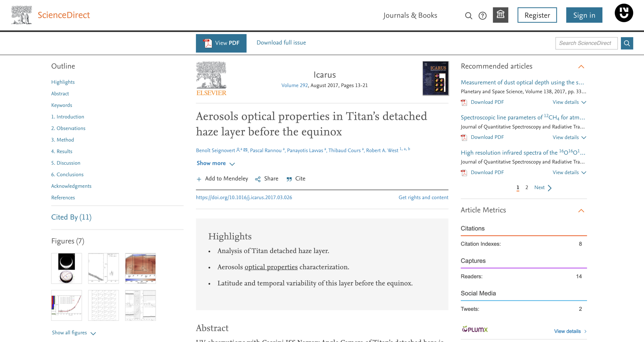Open the article DOI link
Viewport: 644px width, 342px height.
pos(244,197)
